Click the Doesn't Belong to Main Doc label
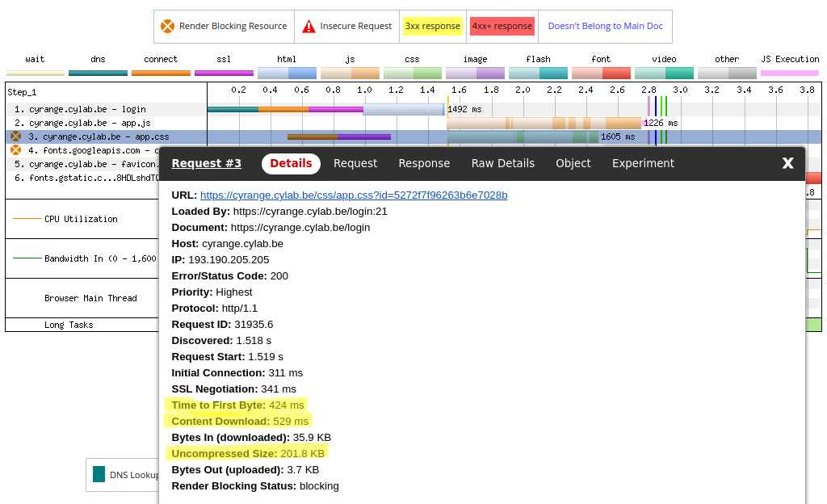 click(x=605, y=27)
